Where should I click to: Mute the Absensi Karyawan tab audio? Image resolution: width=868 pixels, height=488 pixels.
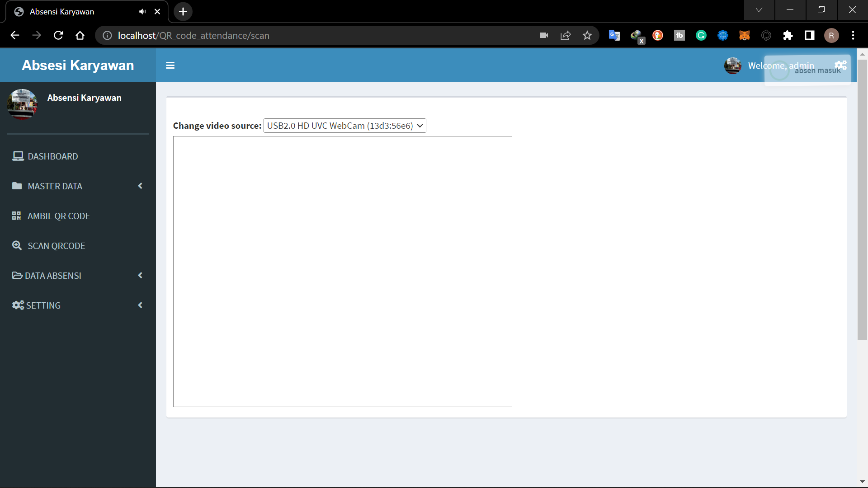coord(142,11)
